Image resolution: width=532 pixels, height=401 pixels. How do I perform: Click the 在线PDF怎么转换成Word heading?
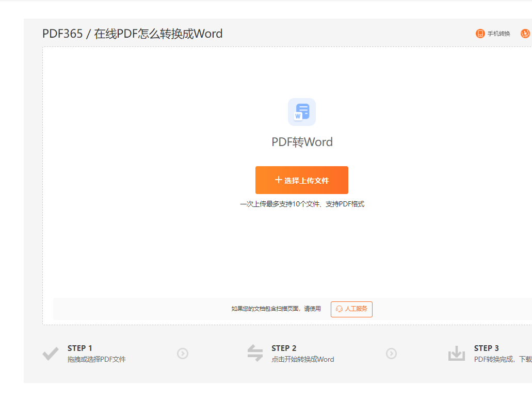click(x=158, y=34)
